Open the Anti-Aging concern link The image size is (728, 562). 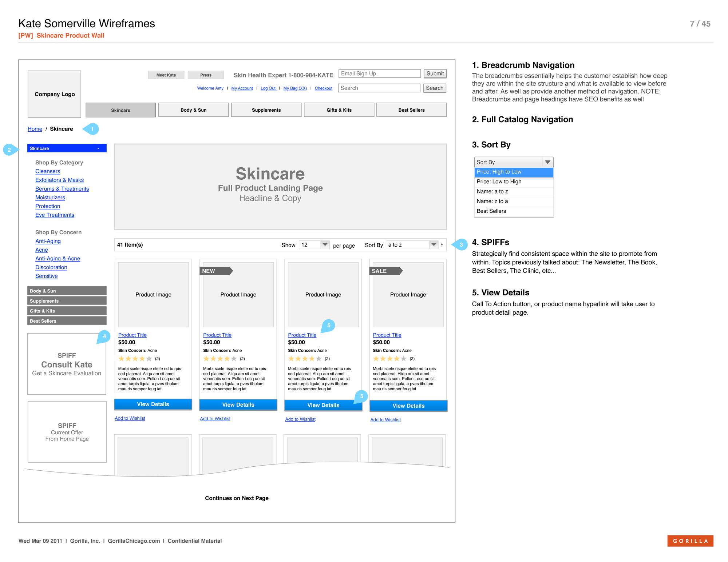coord(48,241)
